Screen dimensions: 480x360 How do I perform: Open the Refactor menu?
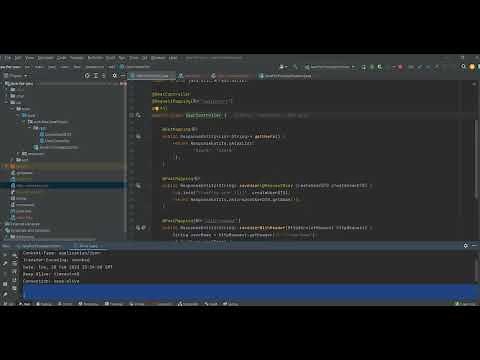[95, 58]
